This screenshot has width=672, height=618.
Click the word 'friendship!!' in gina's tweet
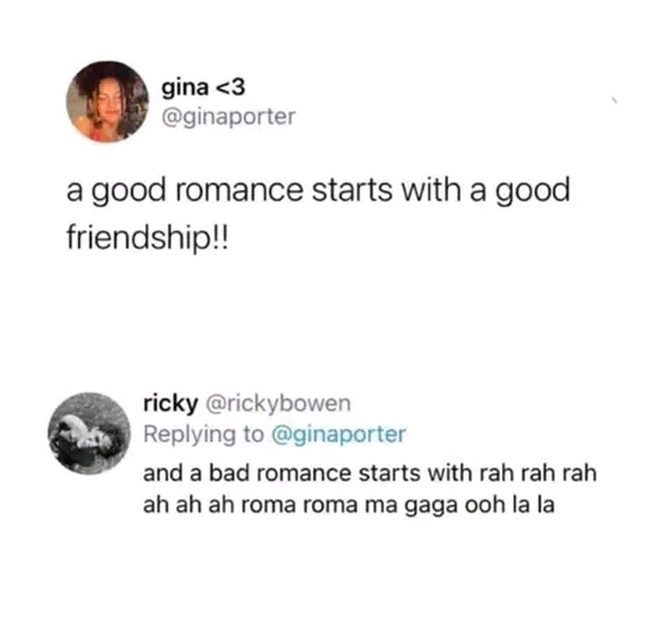(148, 238)
